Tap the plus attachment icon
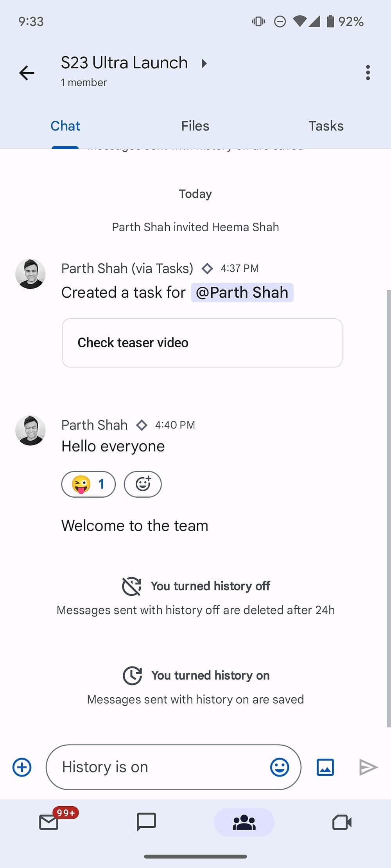The image size is (391, 868). [x=22, y=767]
